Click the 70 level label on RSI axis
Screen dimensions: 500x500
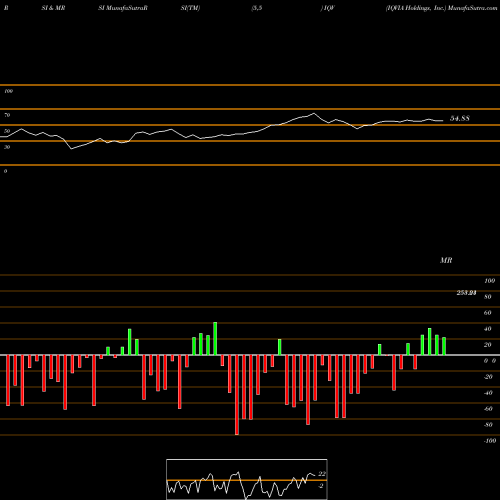pos(7,115)
